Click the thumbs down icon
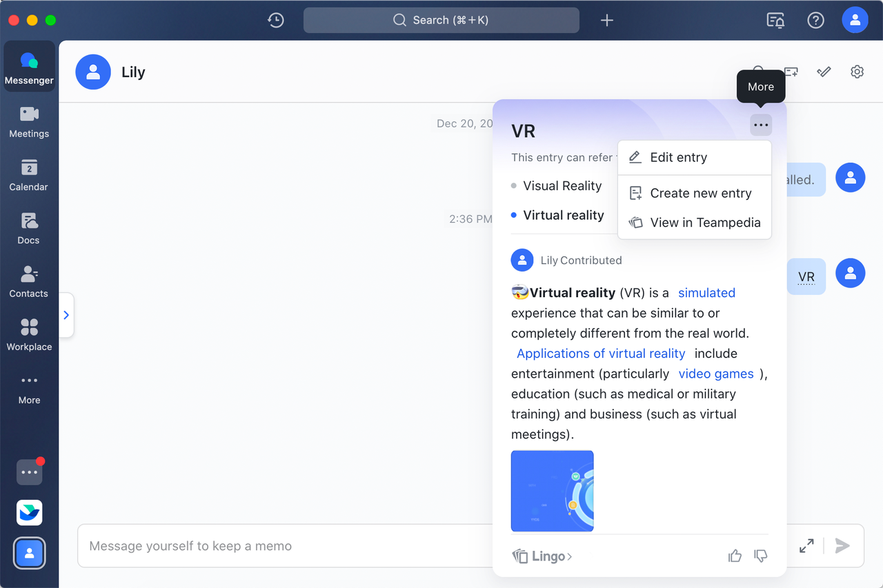Screen dimensions: 883x588 [760, 556]
